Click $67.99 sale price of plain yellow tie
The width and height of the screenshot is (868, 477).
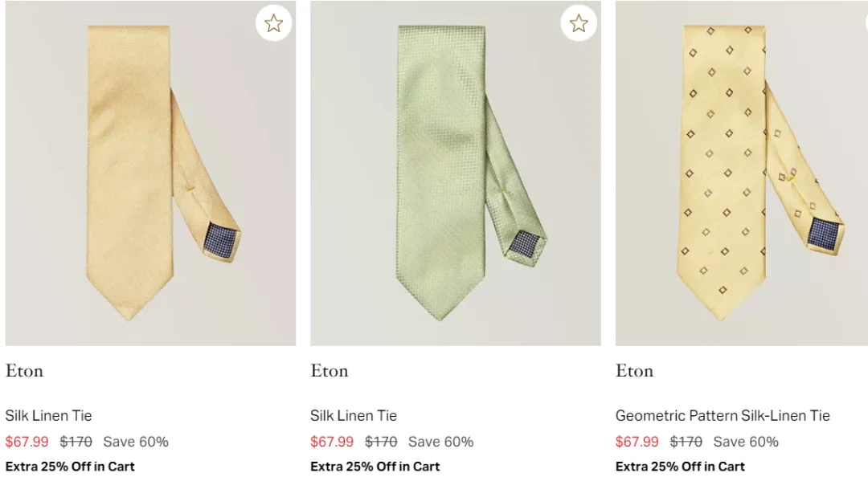(x=27, y=442)
